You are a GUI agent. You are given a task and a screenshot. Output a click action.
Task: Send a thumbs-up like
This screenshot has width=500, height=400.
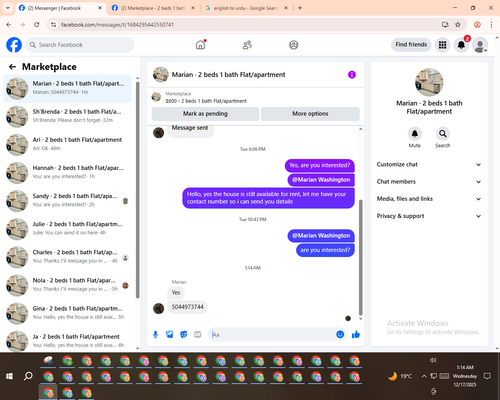pos(356,334)
